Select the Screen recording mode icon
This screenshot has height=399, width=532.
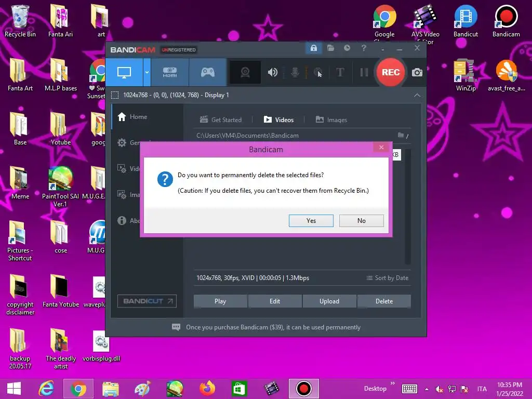click(124, 72)
